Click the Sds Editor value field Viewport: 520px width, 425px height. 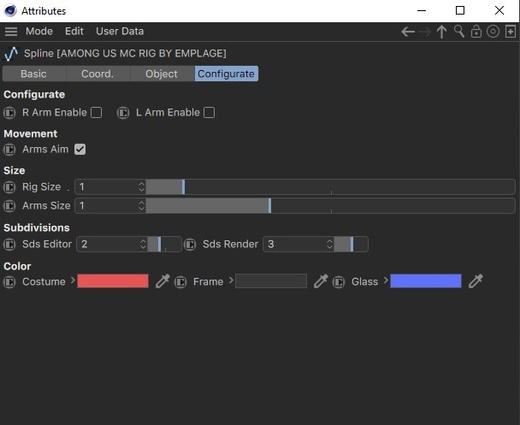click(108, 244)
